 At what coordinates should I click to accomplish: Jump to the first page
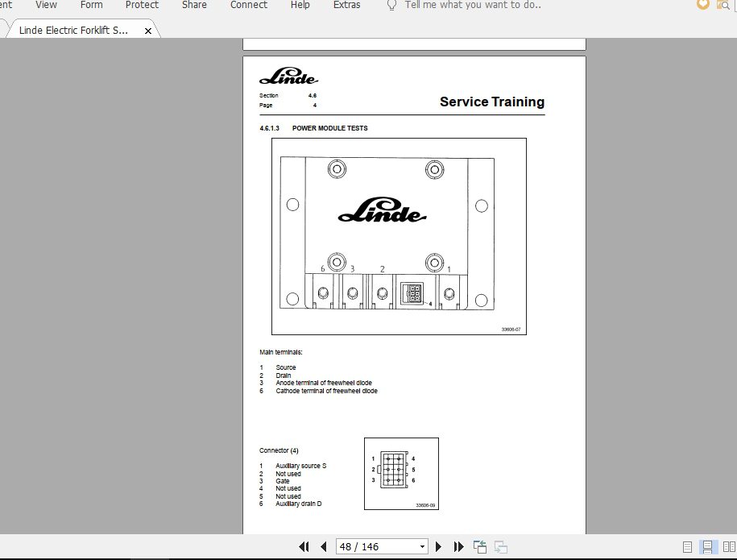304,547
